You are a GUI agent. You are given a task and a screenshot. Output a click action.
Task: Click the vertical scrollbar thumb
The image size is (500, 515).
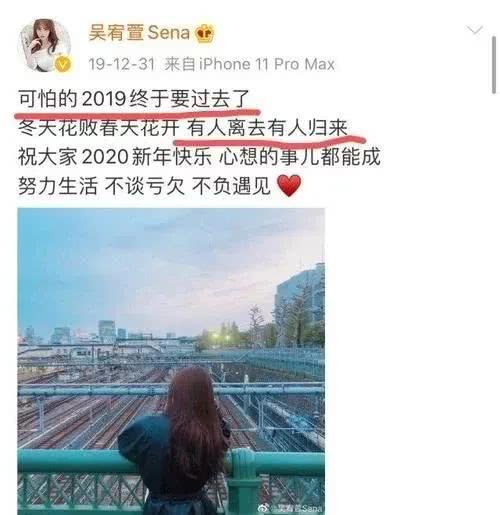tap(493, 65)
